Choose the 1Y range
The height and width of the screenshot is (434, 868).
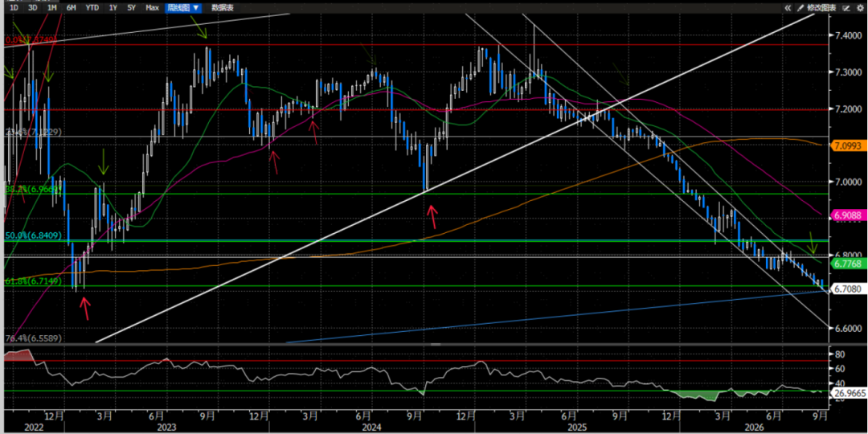[x=113, y=8]
